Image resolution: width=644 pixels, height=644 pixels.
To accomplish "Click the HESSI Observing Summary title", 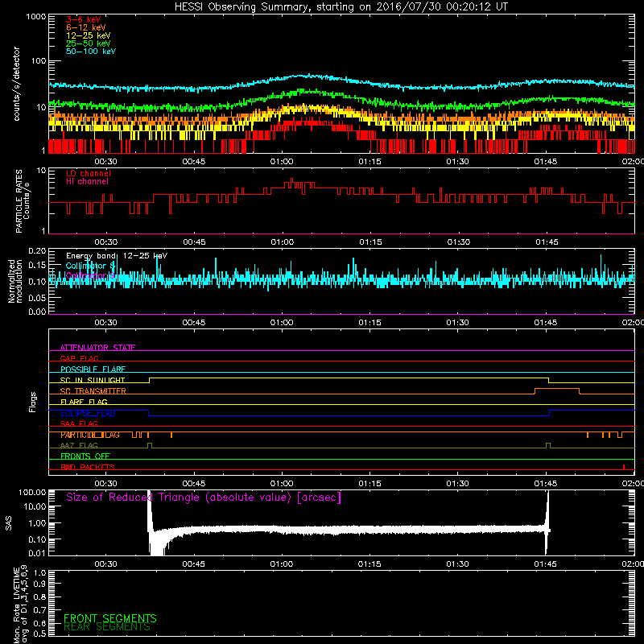I will (x=341, y=7).
